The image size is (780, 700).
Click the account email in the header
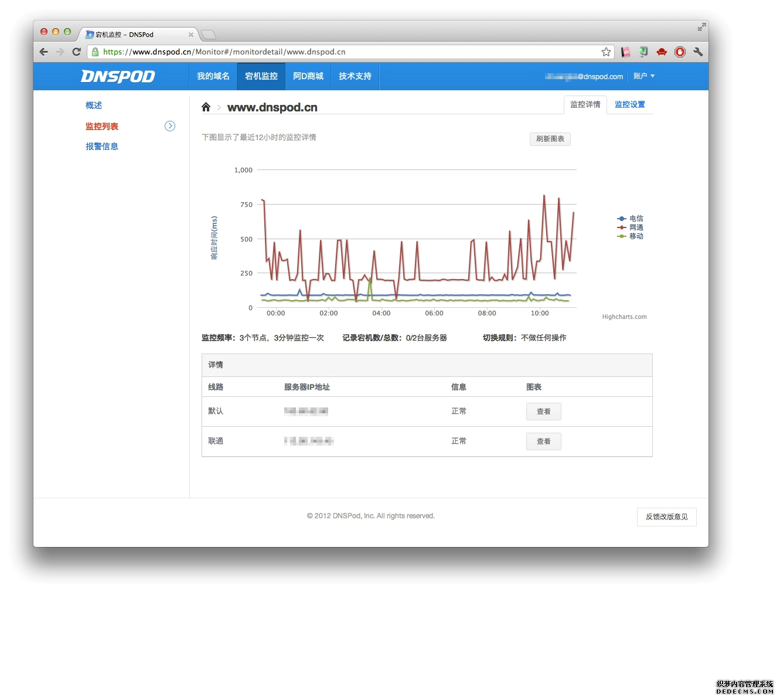[584, 77]
